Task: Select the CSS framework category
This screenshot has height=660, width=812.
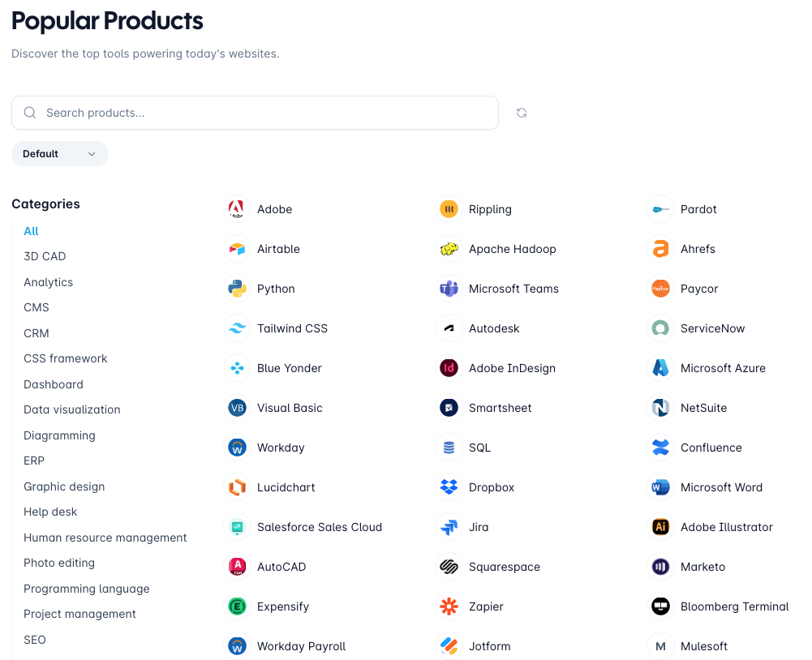Action: (65, 358)
